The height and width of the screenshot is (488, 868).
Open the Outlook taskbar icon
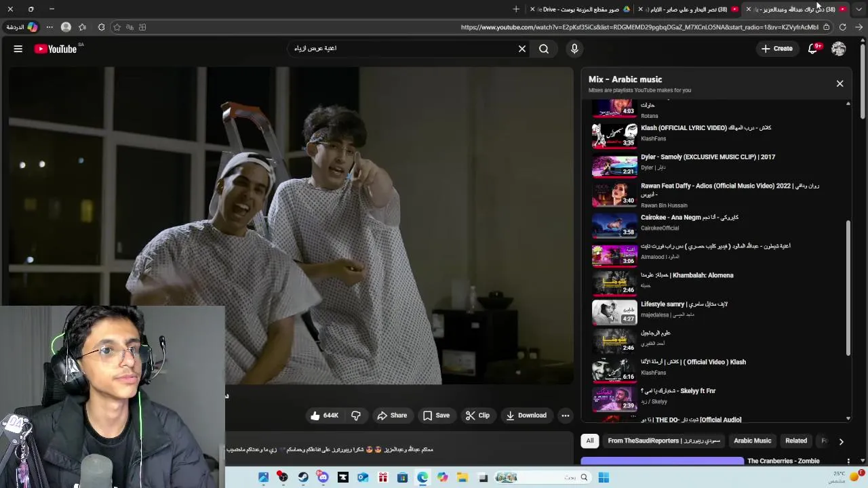[x=363, y=477]
